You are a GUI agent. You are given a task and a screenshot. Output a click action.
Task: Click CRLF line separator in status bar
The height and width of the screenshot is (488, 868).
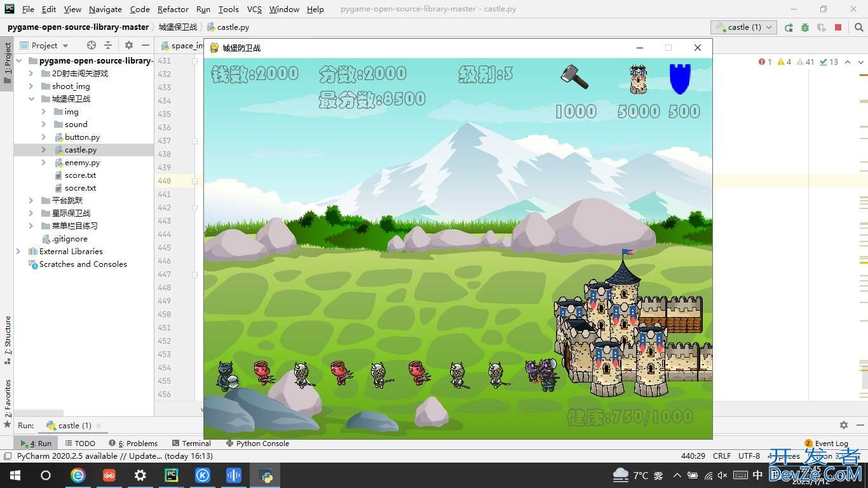coord(722,456)
